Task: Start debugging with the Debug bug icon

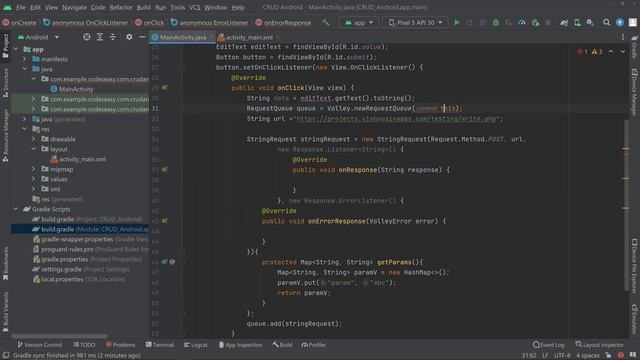Action: click(496, 22)
